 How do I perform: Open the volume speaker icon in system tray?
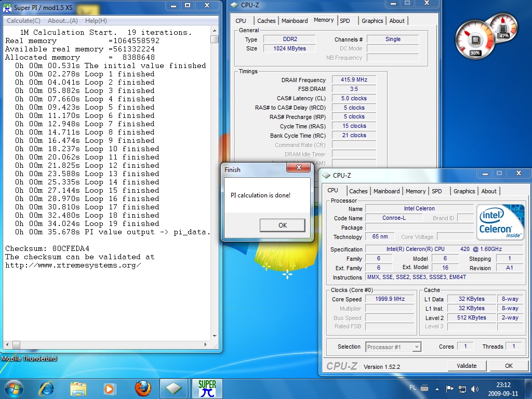(x=474, y=389)
